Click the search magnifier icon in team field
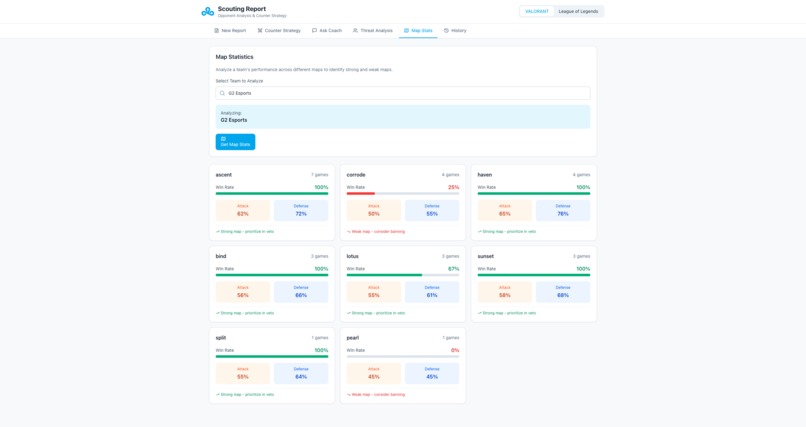 click(222, 93)
